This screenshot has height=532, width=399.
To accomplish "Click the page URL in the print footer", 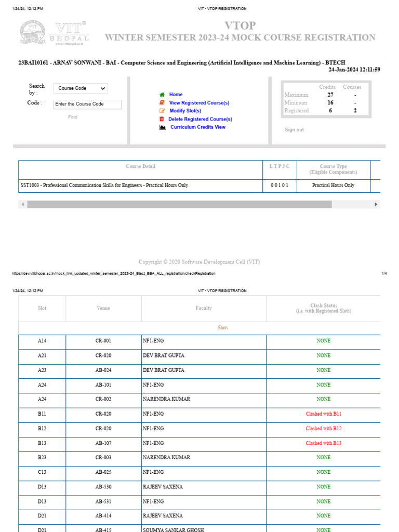I will (113, 273).
